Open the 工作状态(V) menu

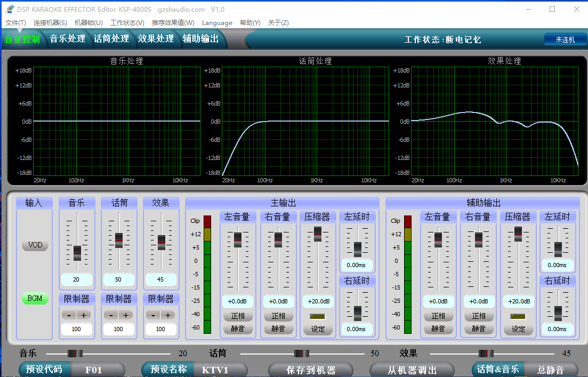click(127, 23)
